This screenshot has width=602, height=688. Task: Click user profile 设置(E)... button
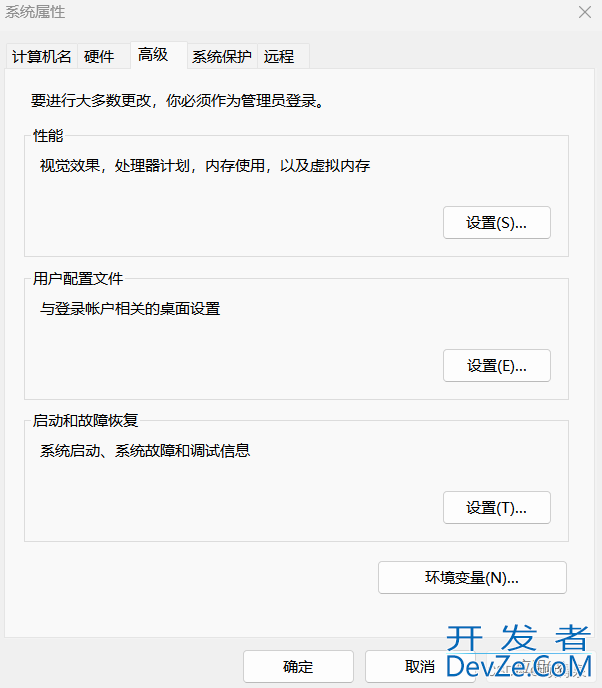coord(497,366)
